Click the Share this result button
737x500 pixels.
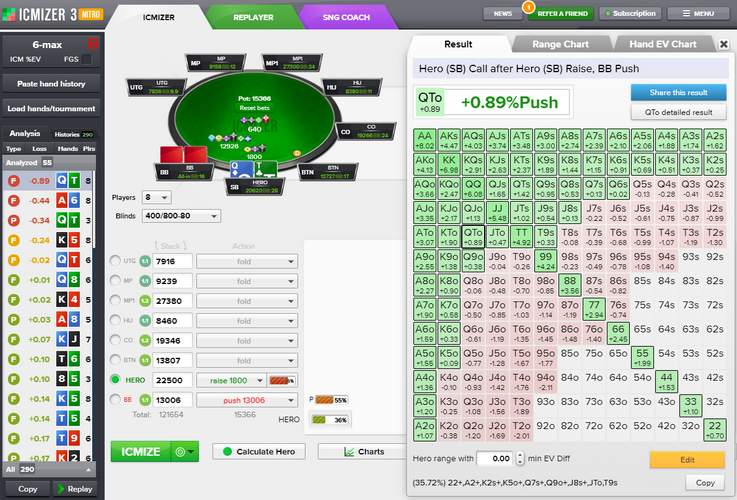(x=678, y=93)
